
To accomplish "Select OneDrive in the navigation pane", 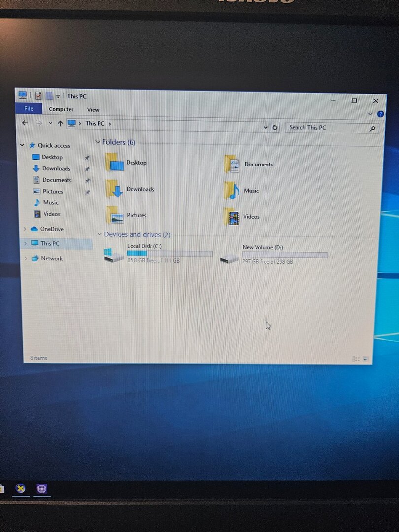I will click(x=52, y=229).
